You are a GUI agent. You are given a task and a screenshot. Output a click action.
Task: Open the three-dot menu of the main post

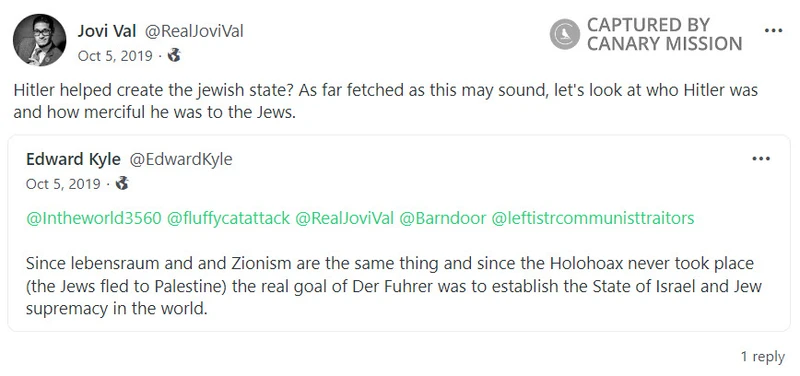[x=773, y=31]
